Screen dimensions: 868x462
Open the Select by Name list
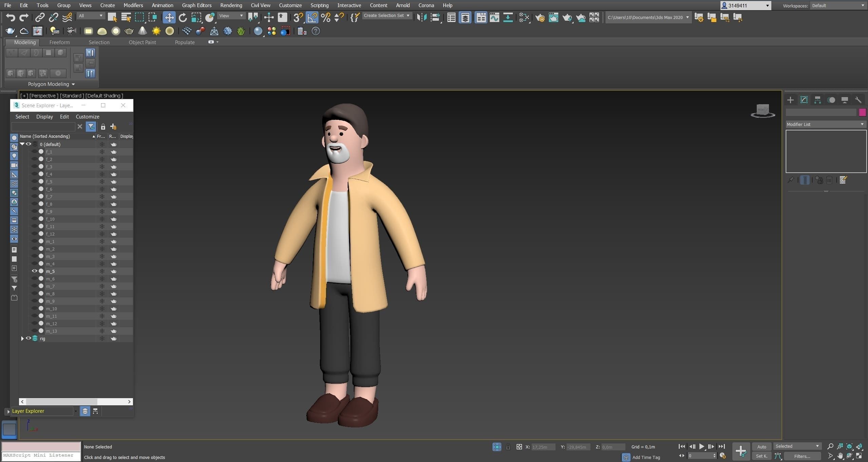coord(126,17)
